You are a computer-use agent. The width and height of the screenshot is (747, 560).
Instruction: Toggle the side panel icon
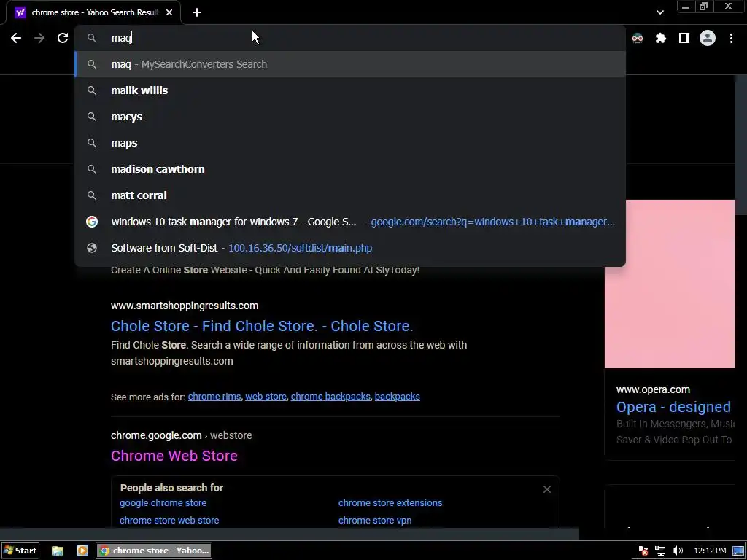(684, 38)
